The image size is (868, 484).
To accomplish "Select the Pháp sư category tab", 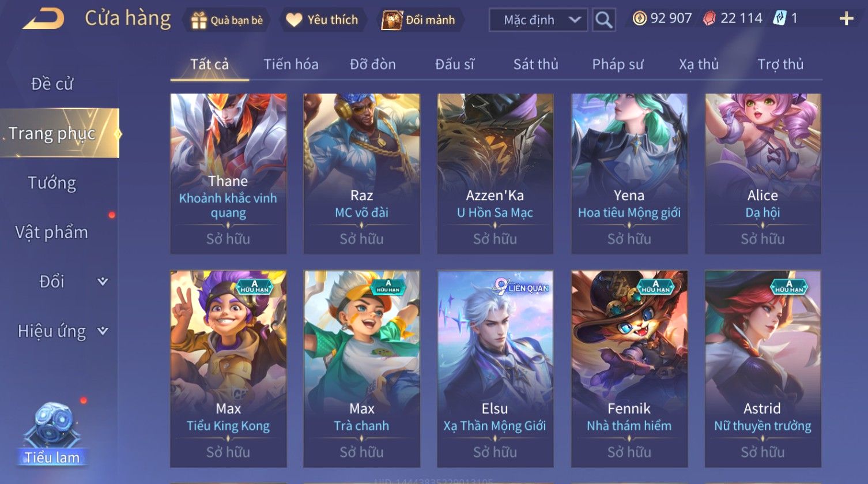I will tap(617, 64).
